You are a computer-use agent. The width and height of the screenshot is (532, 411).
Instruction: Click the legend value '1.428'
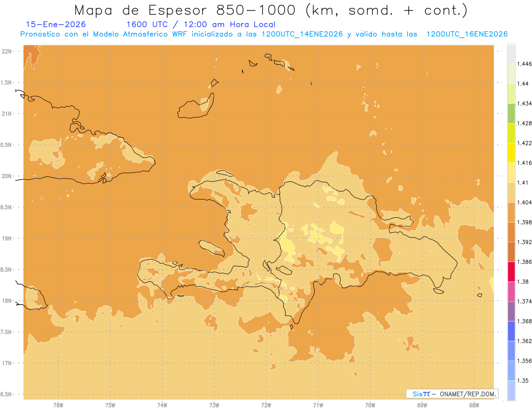[x=524, y=123]
